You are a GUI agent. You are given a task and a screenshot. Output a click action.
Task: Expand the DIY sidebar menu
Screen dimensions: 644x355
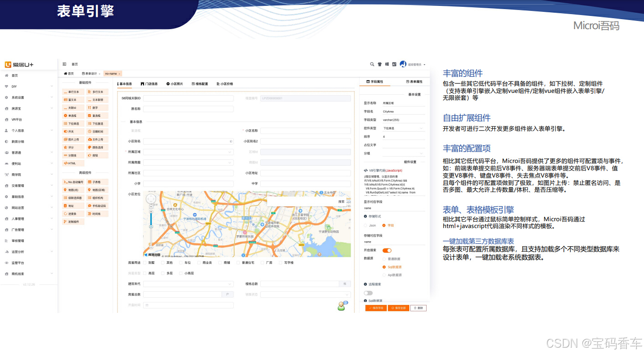(x=29, y=86)
